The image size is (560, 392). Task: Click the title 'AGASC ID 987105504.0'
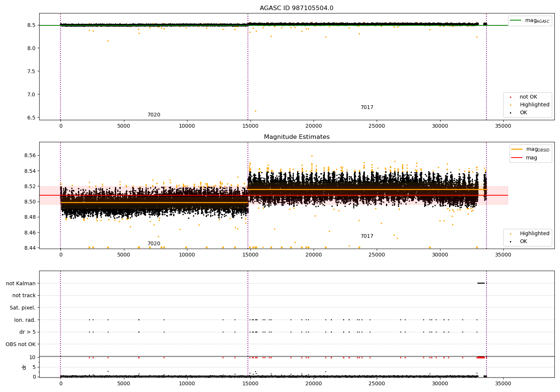coord(296,8)
